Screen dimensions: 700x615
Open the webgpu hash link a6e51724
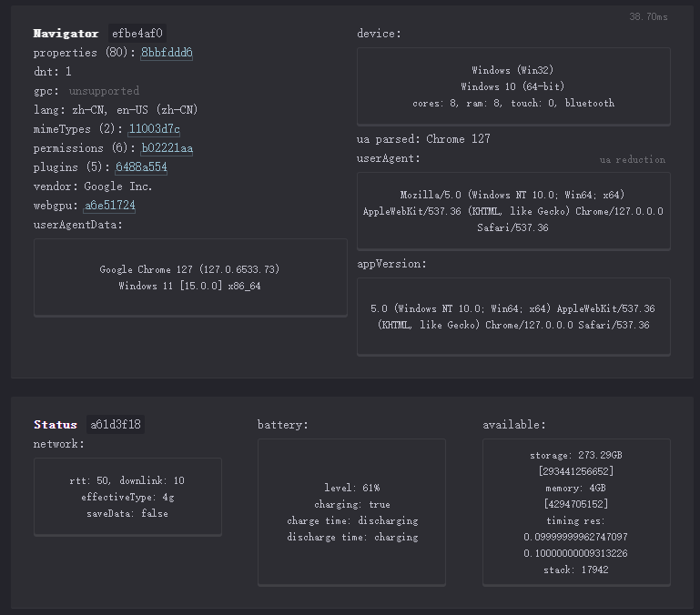pos(110,206)
